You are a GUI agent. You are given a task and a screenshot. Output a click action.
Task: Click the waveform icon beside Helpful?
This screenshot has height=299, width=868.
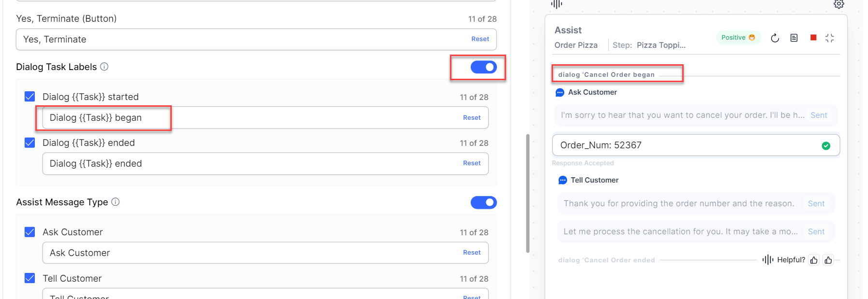[x=767, y=260]
